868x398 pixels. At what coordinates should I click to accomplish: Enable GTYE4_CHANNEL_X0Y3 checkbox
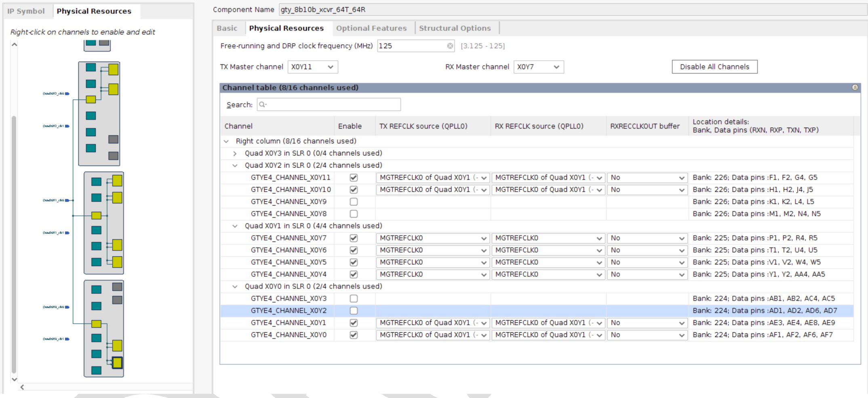(354, 299)
